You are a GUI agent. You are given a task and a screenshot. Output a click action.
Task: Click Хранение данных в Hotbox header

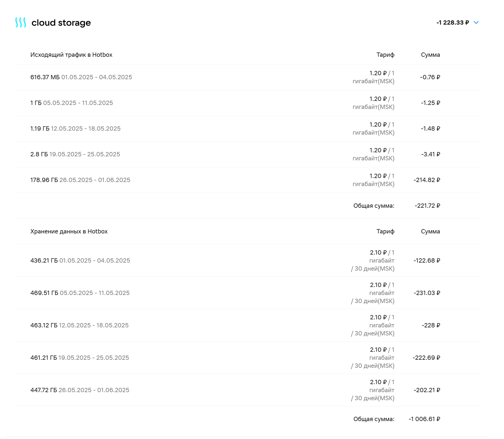coord(69,231)
